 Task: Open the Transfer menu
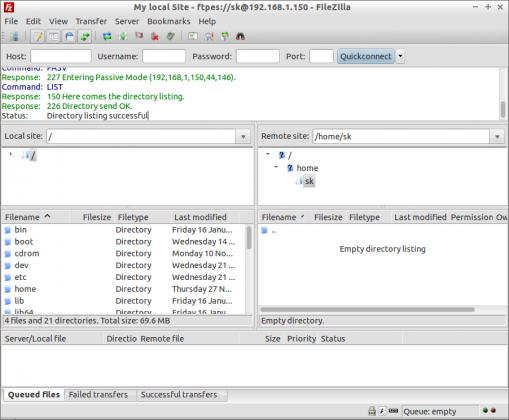point(91,21)
